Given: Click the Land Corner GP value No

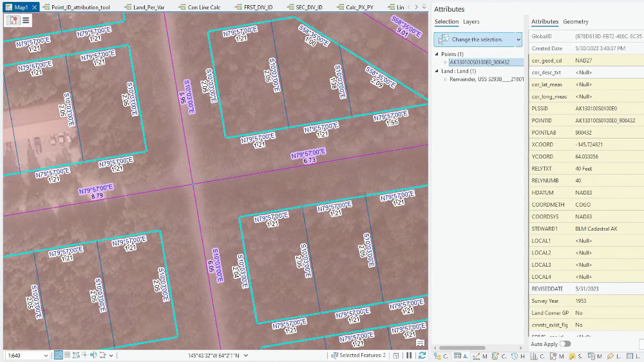Looking at the screenshot, I should (579, 313).
